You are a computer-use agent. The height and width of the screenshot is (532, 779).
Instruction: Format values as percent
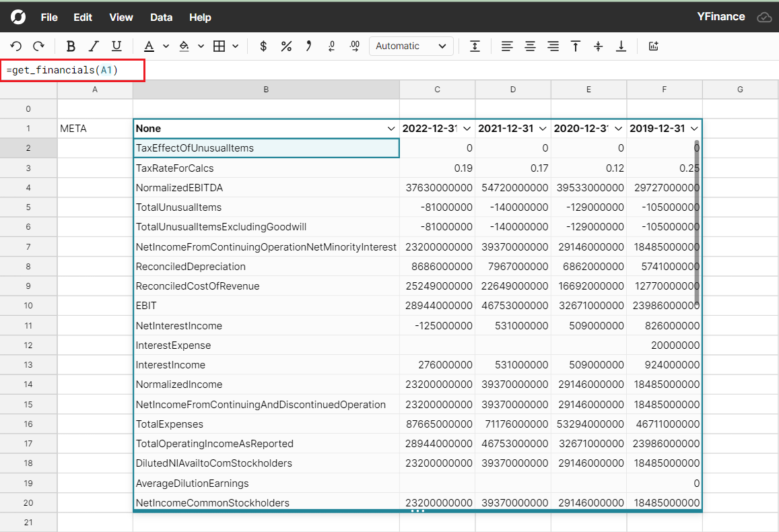(286, 46)
